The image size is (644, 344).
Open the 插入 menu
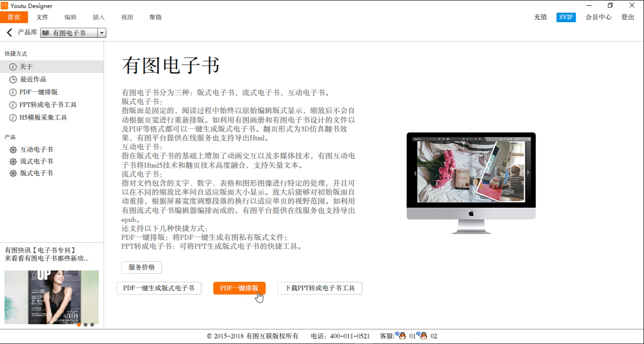click(98, 17)
